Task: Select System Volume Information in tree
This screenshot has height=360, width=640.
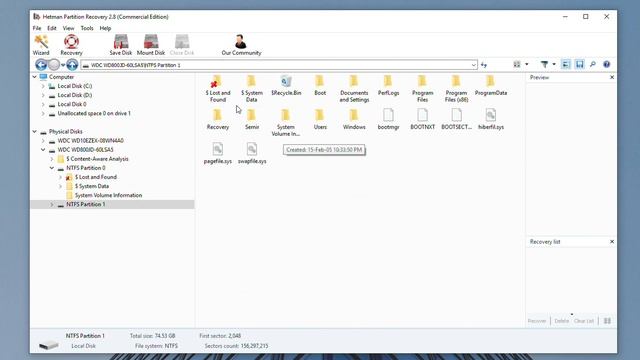Action: tap(108, 195)
